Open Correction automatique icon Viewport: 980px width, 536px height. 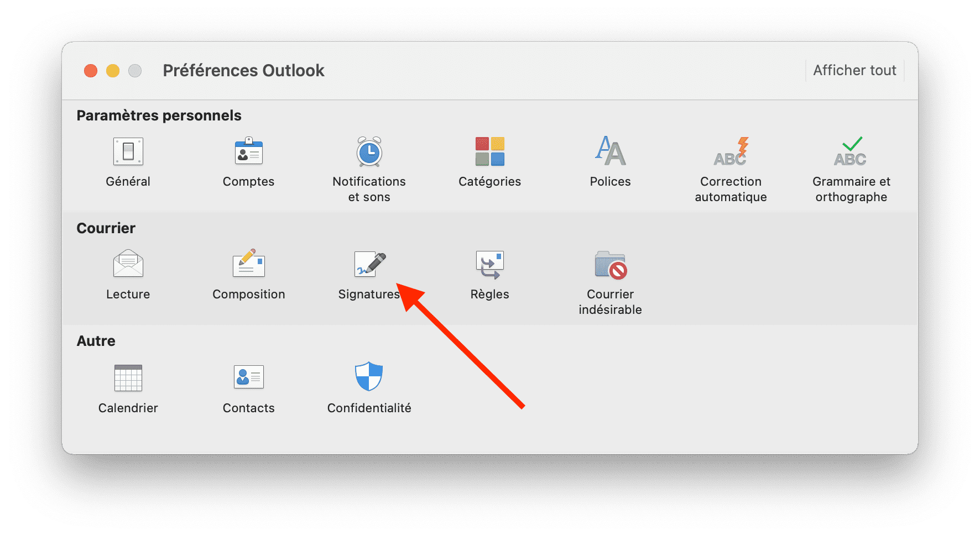(x=731, y=151)
